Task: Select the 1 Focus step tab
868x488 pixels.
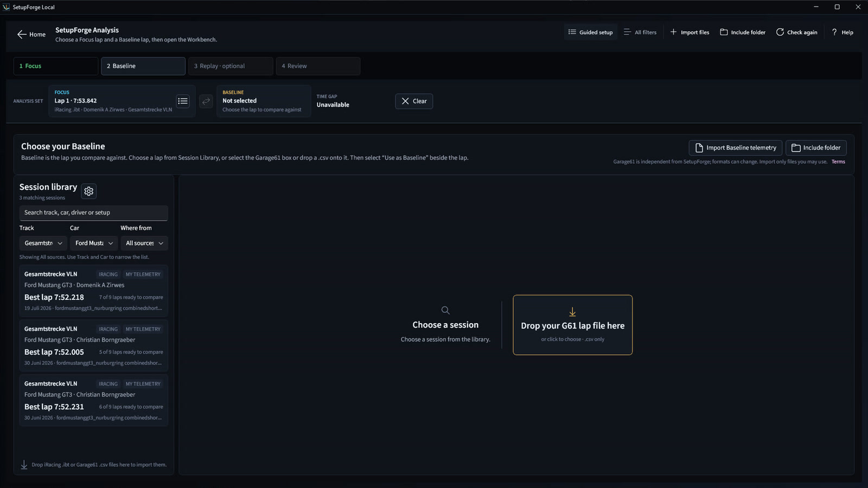Action: (56, 66)
